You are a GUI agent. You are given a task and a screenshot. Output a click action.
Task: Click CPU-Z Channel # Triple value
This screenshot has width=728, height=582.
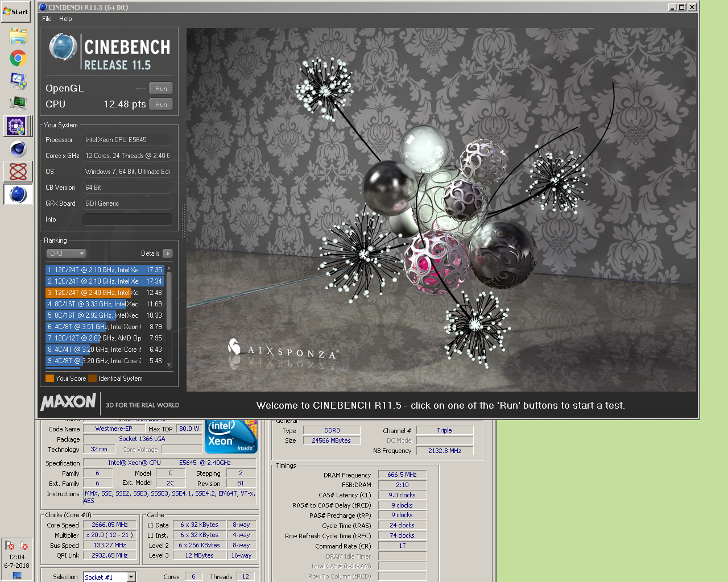(x=445, y=431)
